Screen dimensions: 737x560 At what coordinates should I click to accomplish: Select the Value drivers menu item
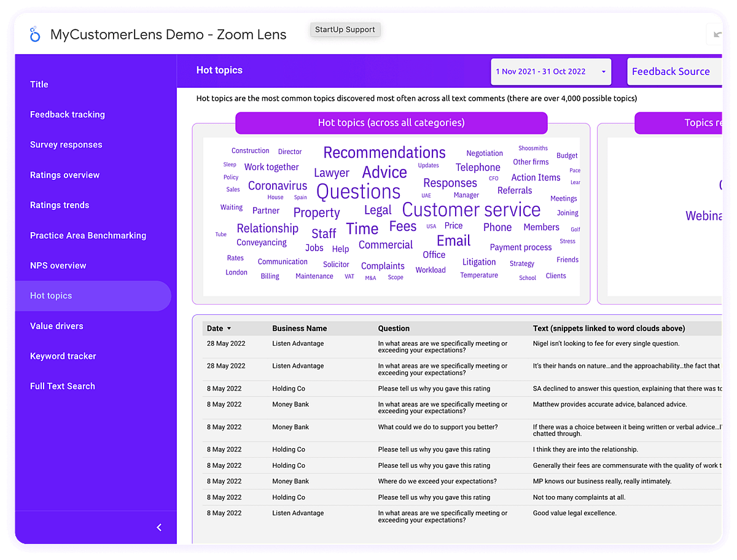57,326
